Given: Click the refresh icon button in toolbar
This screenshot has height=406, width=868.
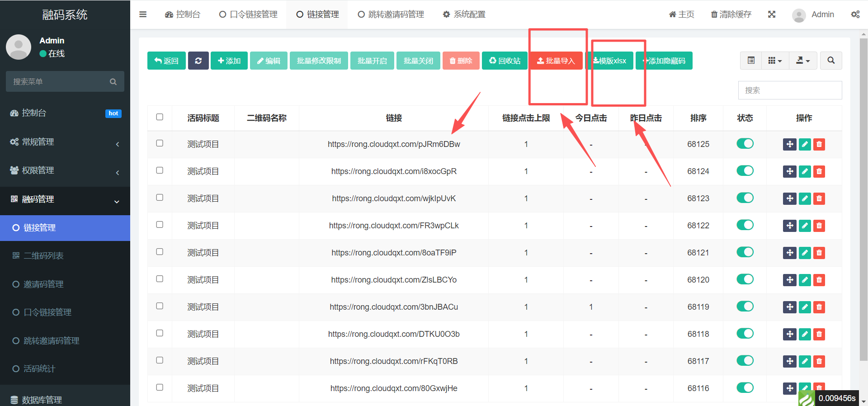Looking at the screenshot, I should point(198,61).
